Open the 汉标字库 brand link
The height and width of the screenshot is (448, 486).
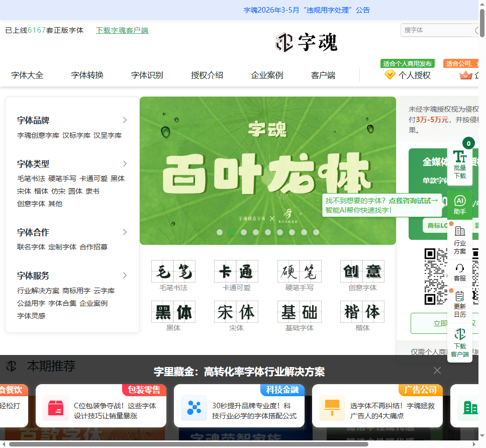click(x=76, y=135)
